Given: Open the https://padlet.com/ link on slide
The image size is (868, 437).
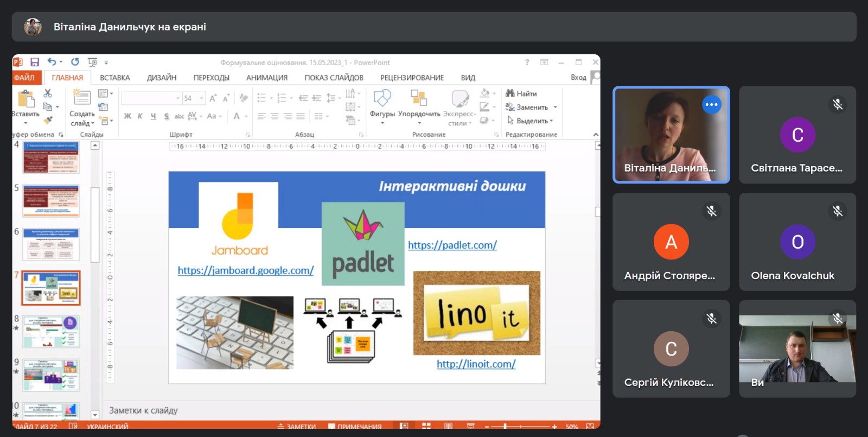Looking at the screenshot, I should (452, 245).
